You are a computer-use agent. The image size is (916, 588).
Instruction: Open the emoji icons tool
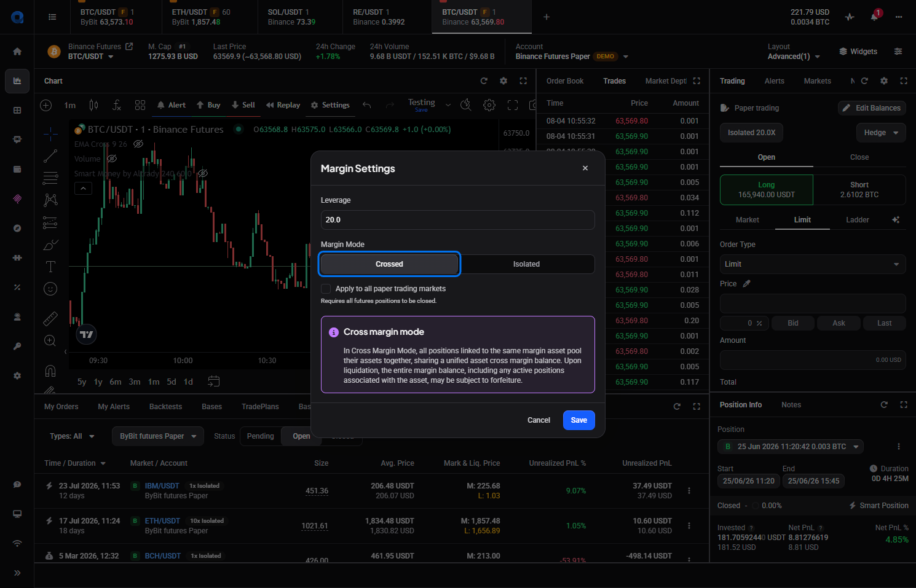[50, 289]
